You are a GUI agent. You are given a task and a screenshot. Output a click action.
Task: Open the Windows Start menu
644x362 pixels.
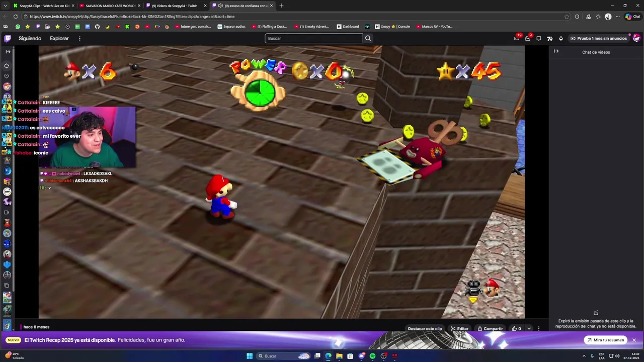[250, 356]
